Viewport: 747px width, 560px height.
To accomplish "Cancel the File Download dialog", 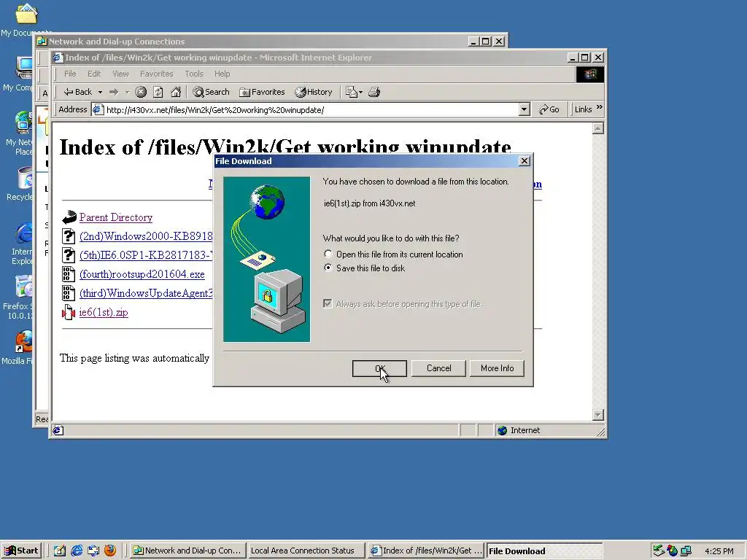I will (x=438, y=368).
